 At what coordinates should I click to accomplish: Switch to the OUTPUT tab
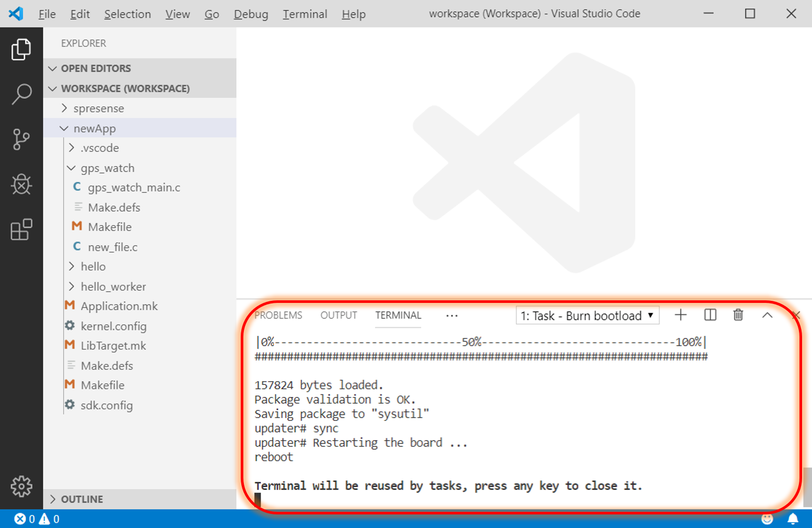coord(338,315)
